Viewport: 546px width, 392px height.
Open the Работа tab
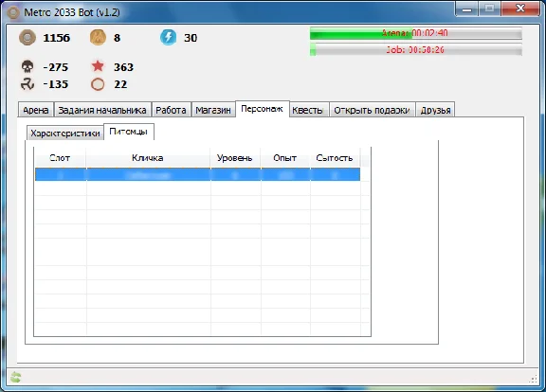coord(171,110)
